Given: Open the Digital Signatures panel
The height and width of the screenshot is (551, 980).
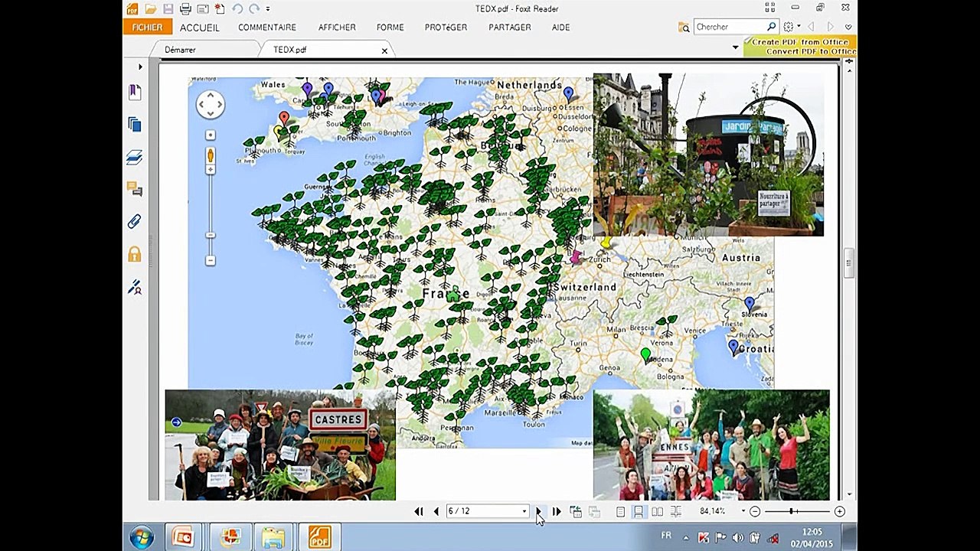Looking at the screenshot, I should (x=135, y=288).
